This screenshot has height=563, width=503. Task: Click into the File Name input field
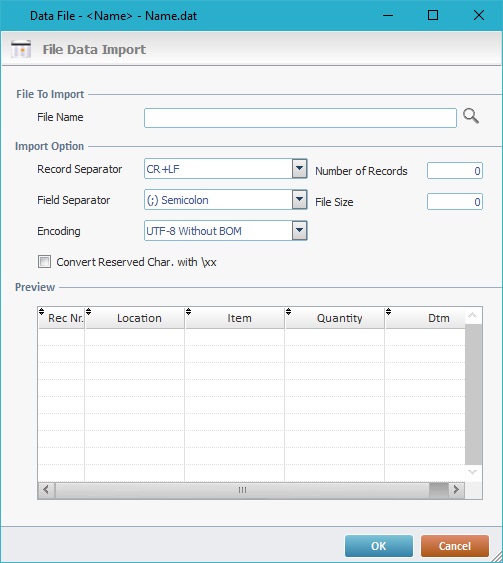(x=300, y=118)
